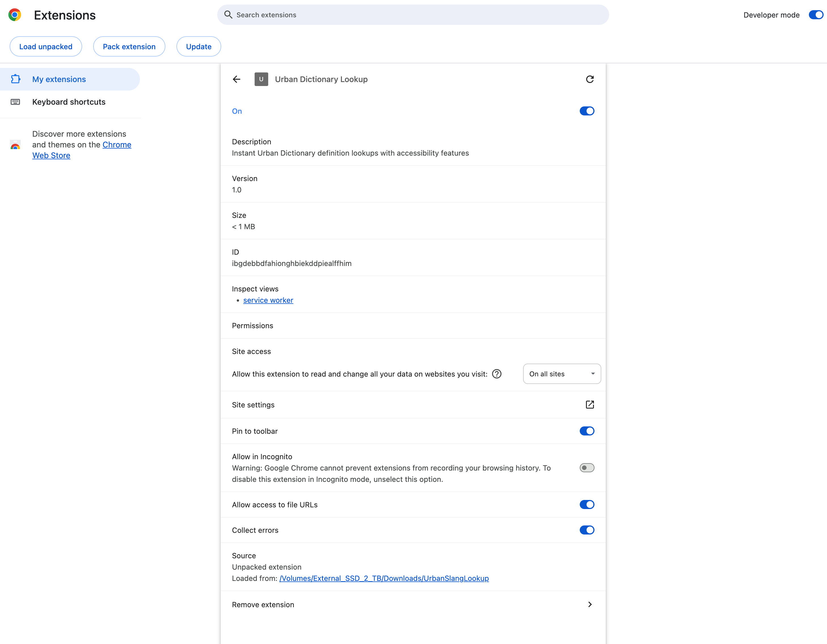Toggle Developer mode switch
This screenshot has height=644, width=827.
pyautogui.click(x=816, y=15)
